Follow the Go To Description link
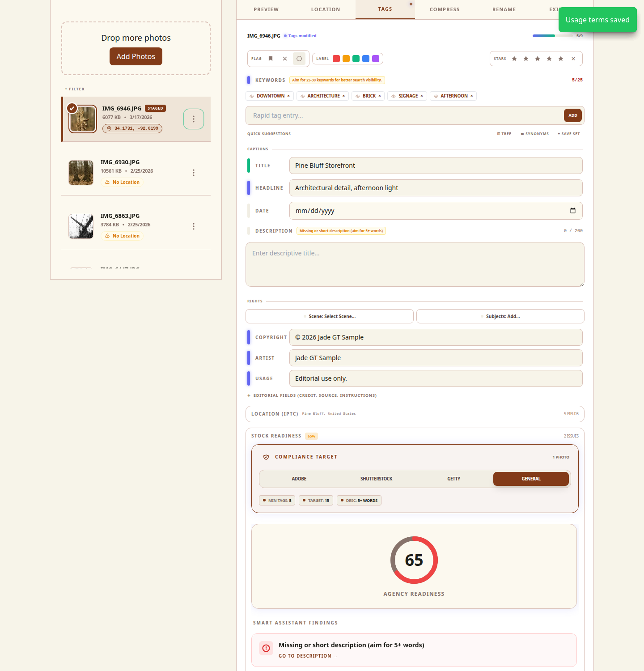 click(307, 656)
